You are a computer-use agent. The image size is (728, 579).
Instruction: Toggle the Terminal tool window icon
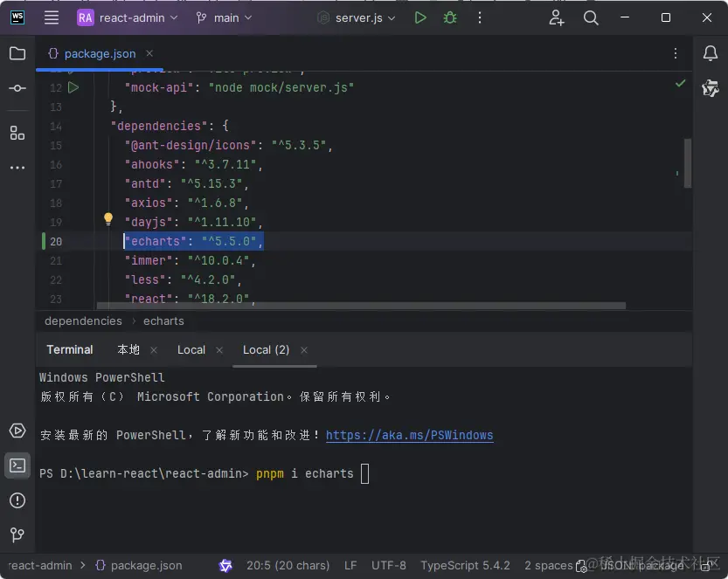[17, 465]
